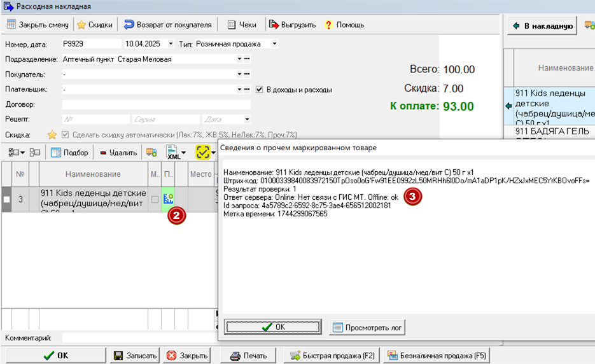The image size is (595, 364).
Task: Click the Закрыть button with red cross
Action: click(x=187, y=356)
